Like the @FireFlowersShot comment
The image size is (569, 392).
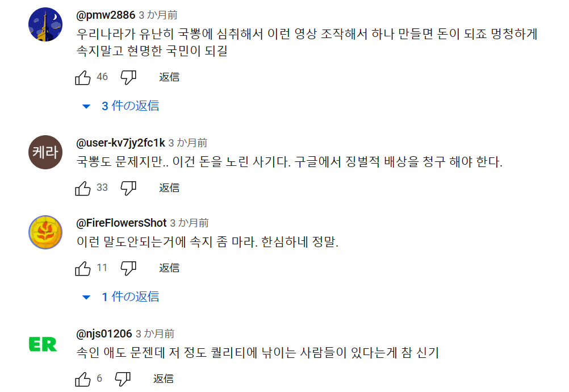[x=83, y=268]
